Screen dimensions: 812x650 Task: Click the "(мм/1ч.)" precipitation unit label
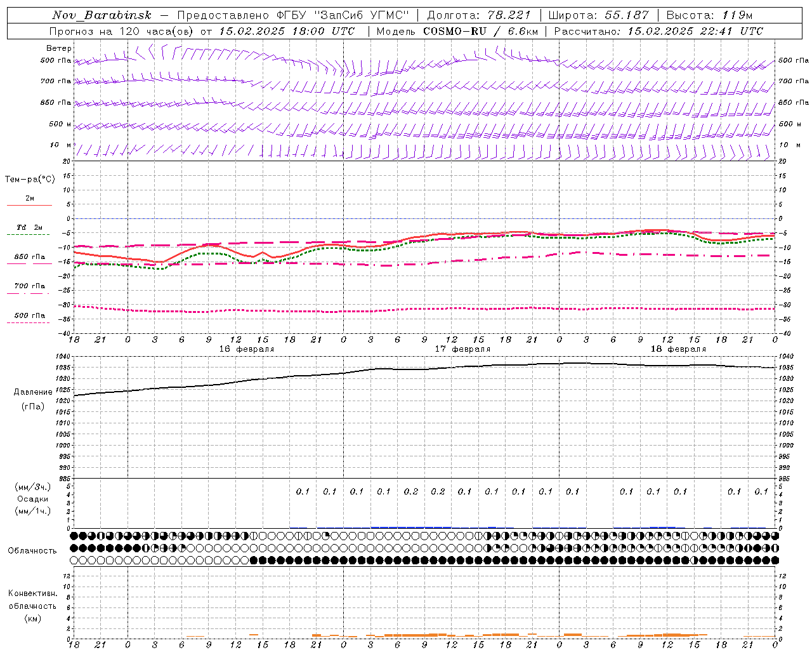pyautogui.click(x=33, y=511)
